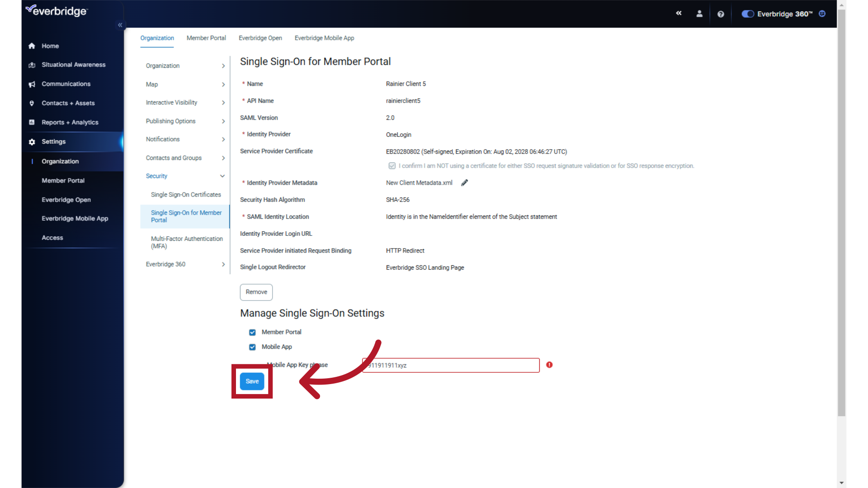Click the Save button
868x488 pixels.
(x=252, y=381)
